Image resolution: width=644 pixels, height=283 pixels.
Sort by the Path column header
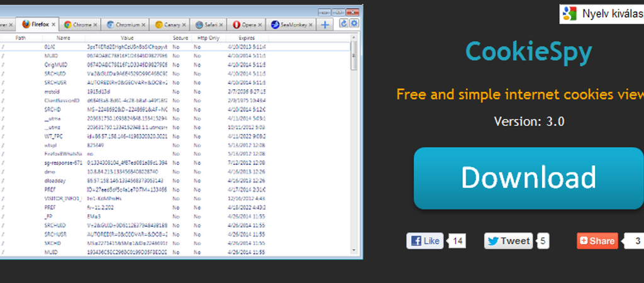pyautogui.click(x=21, y=38)
